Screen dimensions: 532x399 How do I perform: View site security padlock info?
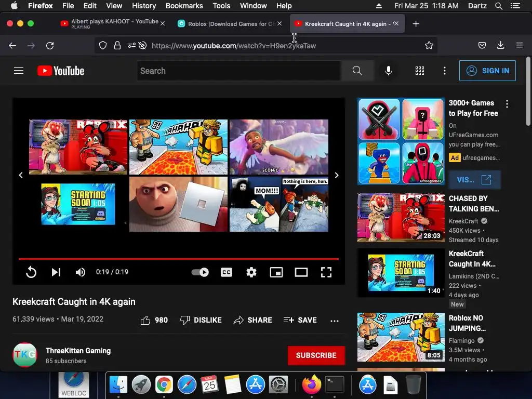[117, 46]
